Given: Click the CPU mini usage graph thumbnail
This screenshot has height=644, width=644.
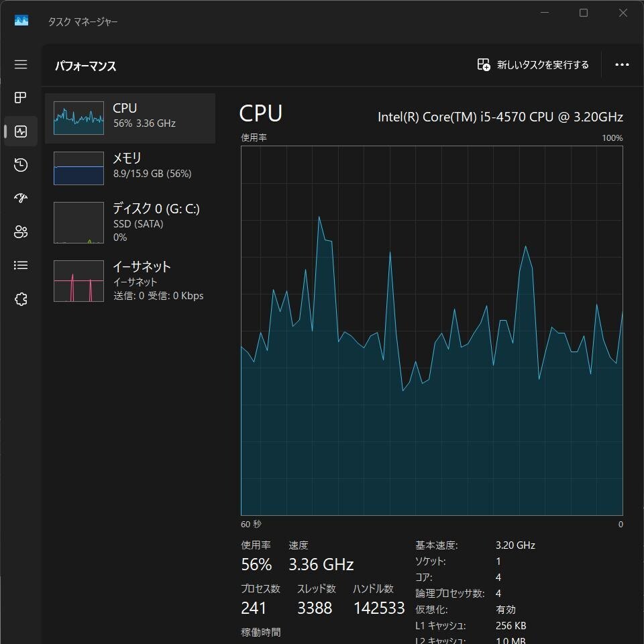Looking at the screenshot, I should pyautogui.click(x=79, y=118).
